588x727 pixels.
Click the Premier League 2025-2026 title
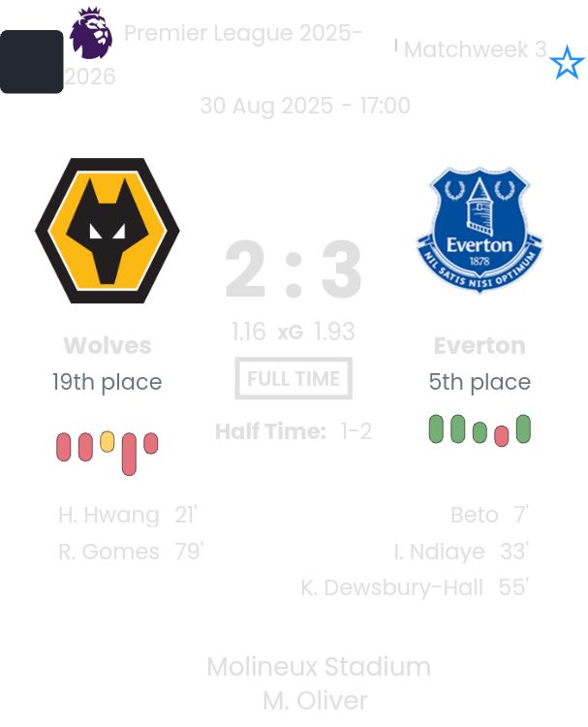[x=242, y=34]
